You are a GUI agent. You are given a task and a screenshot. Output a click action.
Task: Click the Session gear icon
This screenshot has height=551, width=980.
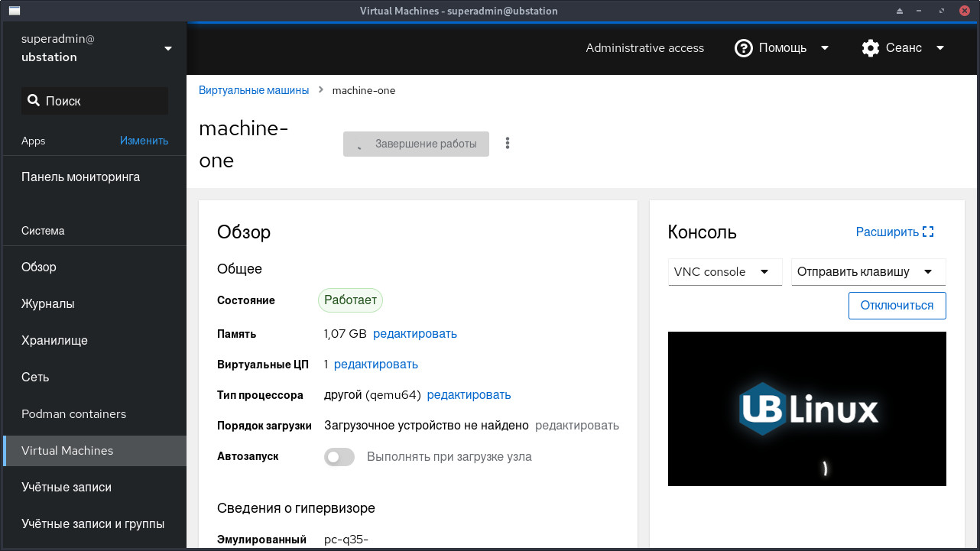coord(870,48)
